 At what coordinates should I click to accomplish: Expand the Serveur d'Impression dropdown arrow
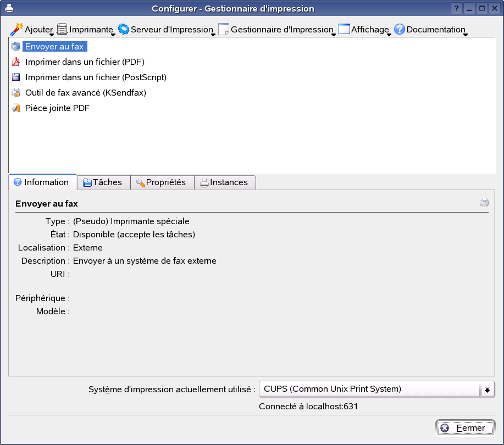pyautogui.click(x=213, y=35)
